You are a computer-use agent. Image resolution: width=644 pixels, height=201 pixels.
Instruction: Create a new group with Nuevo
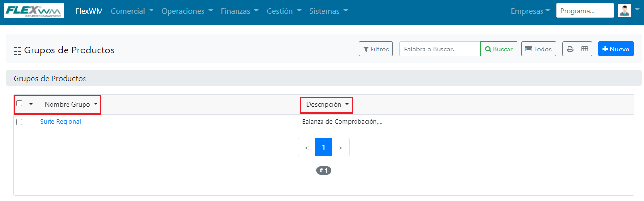tap(616, 49)
